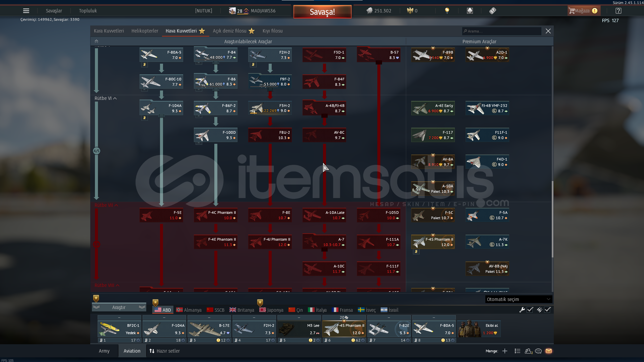The image size is (644, 362).
Task: Open Hazır setler presets
Action: tap(165, 351)
